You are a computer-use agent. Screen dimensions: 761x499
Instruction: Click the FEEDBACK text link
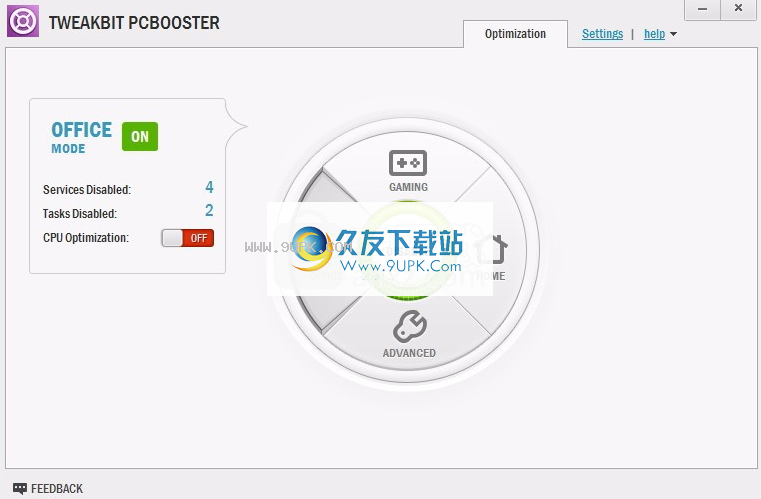point(57,488)
